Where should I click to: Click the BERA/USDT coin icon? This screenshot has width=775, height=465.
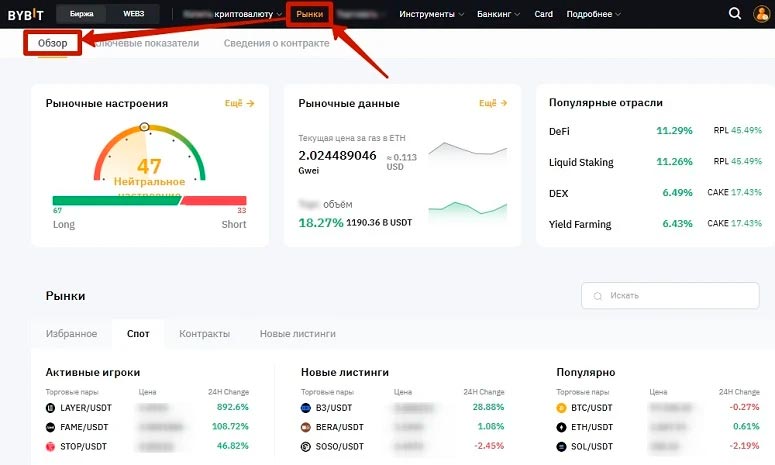306,426
